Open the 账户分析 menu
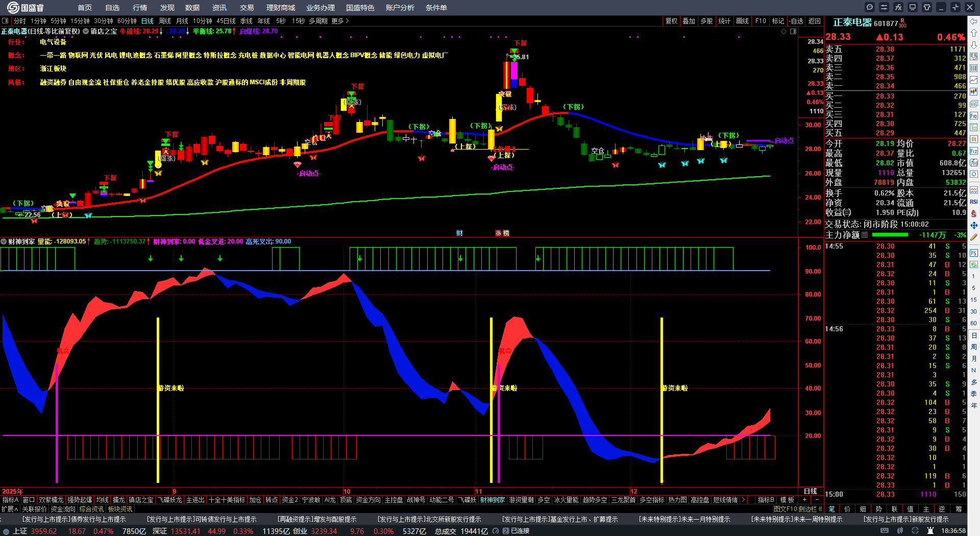The image size is (980, 536). 400,8
